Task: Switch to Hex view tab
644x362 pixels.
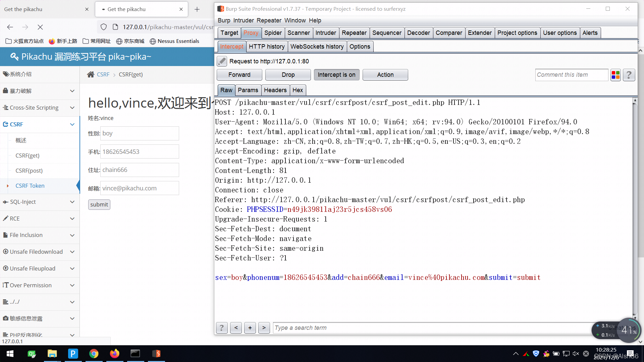Action: [298, 90]
